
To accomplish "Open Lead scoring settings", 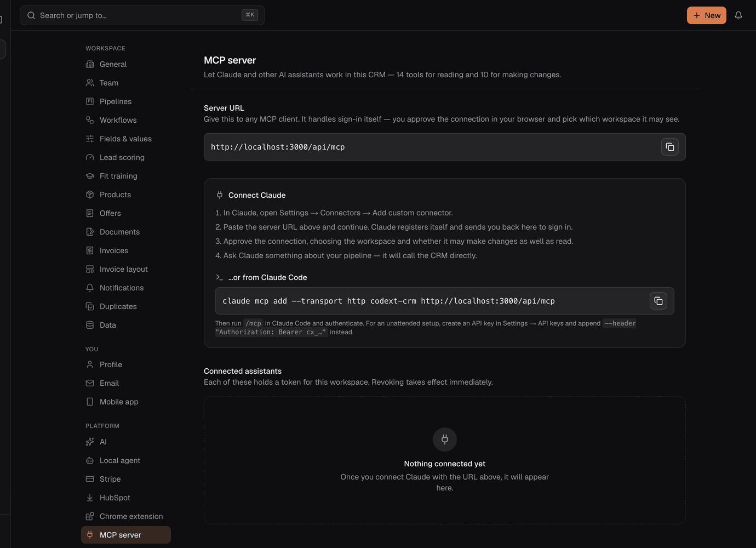I will [125, 157].
